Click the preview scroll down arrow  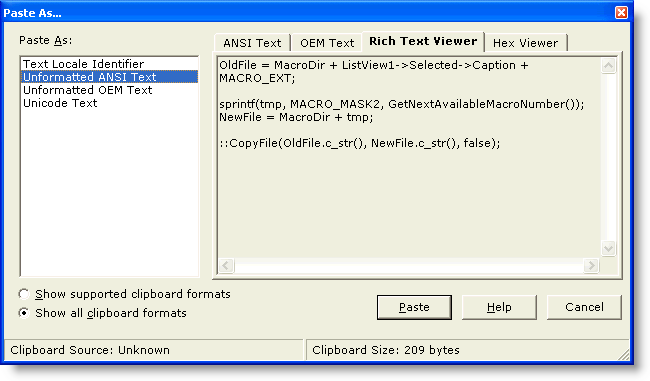[x=608, y=249]
